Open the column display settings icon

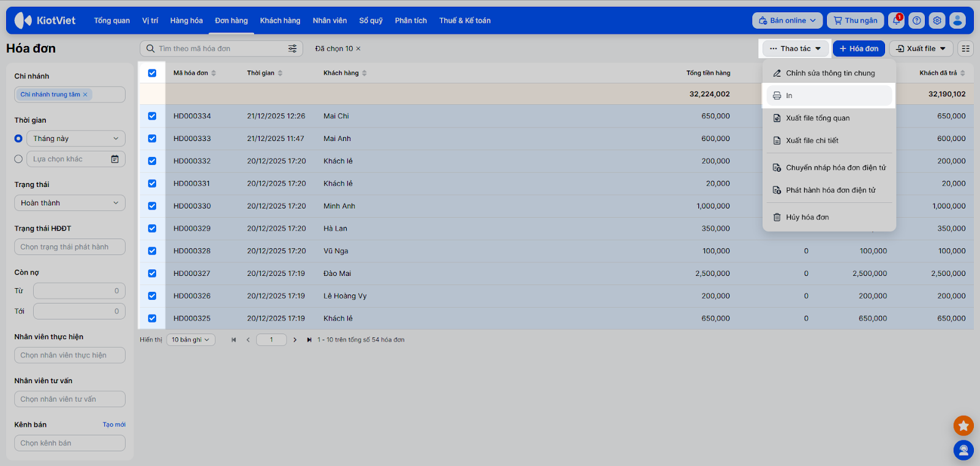coord(966,48)
